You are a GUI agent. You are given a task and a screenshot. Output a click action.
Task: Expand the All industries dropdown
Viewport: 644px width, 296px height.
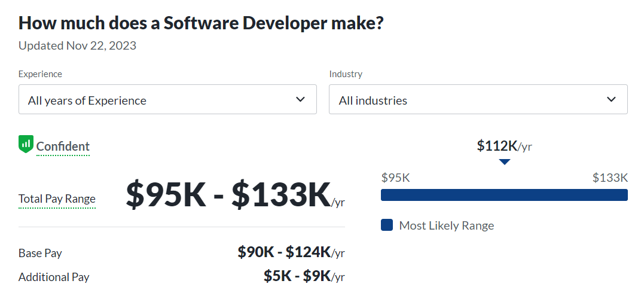coord(478,99)
